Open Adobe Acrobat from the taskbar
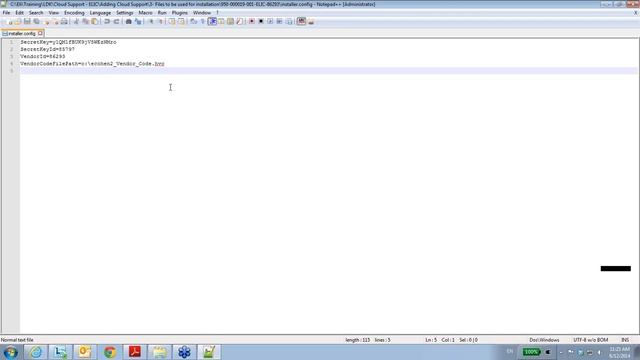This screenshot has height=360, width=640. coord(135,352)
